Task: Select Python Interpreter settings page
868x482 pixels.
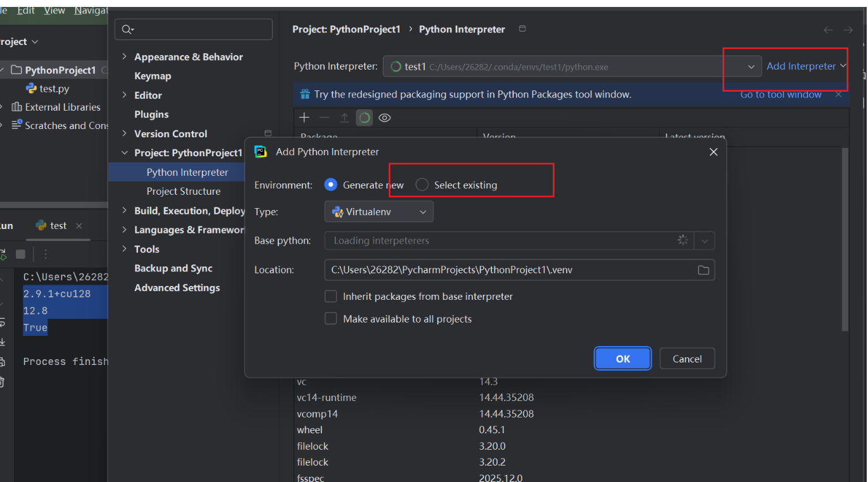Action: pyautogui.click(x=187, y=172)
